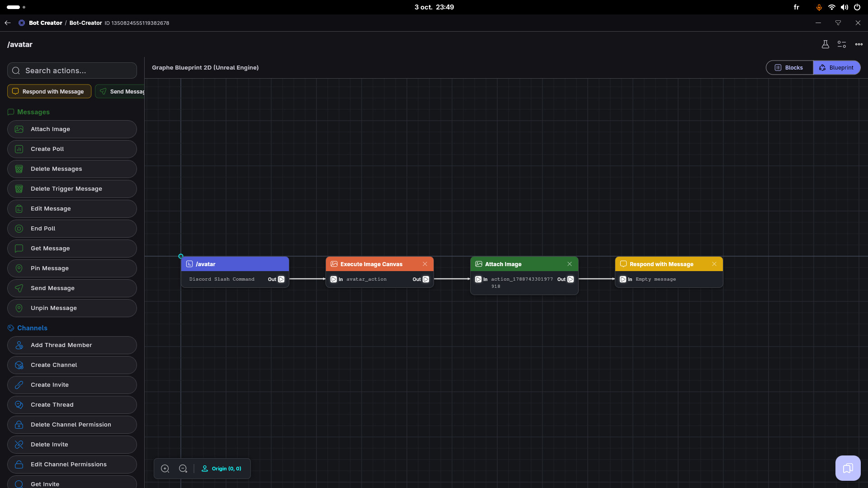Click the Respond with Message quick chip
The width and height of the screenshot is (868, 488).
point(49,91)
